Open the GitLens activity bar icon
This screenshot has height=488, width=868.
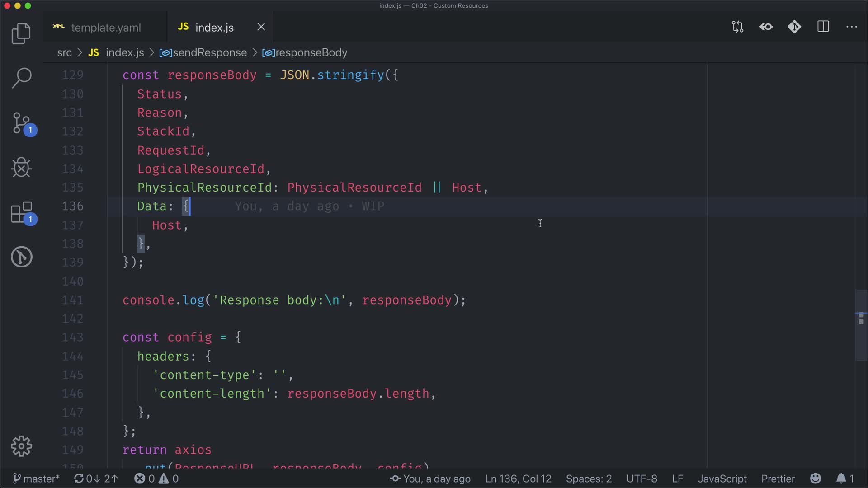pyautogui.click(x=21, y=257)
